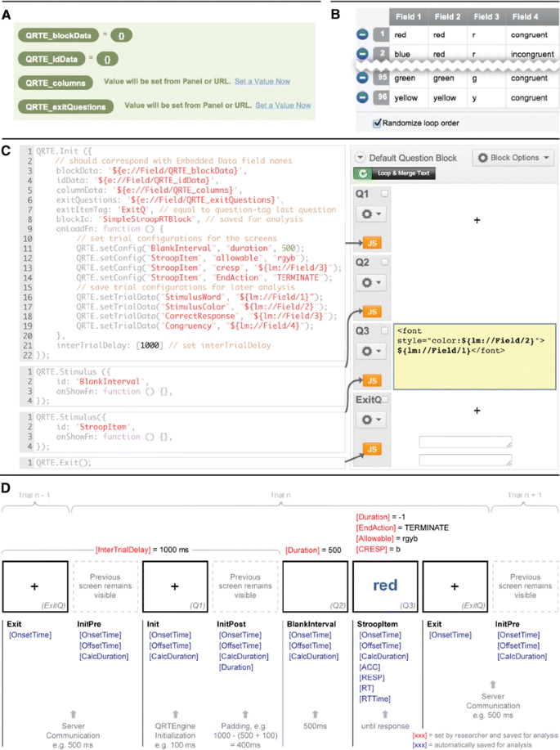Toggle the Randomize loop order checkbox
Image resolution: width=560 pixels, height=750 pixels.
point(377,123)
